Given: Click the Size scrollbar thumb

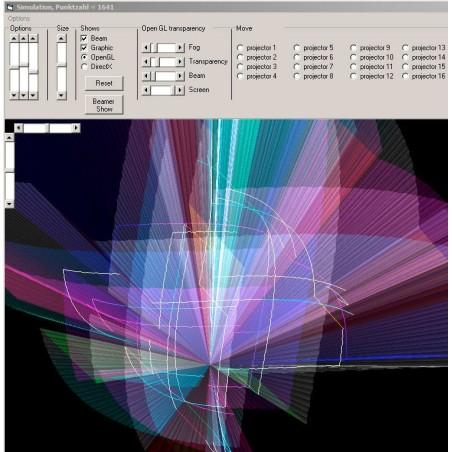Looking at the screenshot, I should 61,66.
